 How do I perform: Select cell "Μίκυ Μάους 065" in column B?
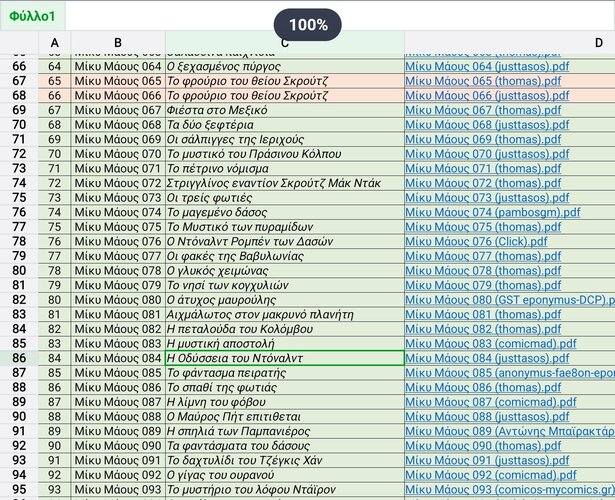click(117, 81)
